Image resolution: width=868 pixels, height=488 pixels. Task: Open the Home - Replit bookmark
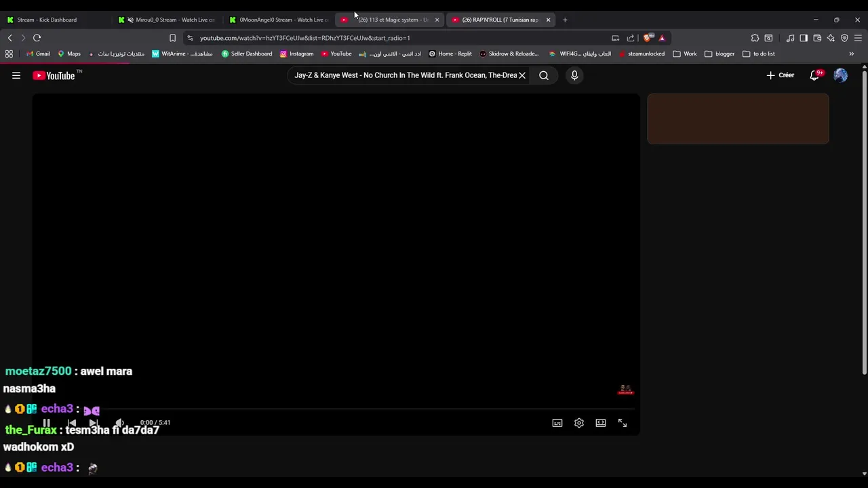[450, 54]
